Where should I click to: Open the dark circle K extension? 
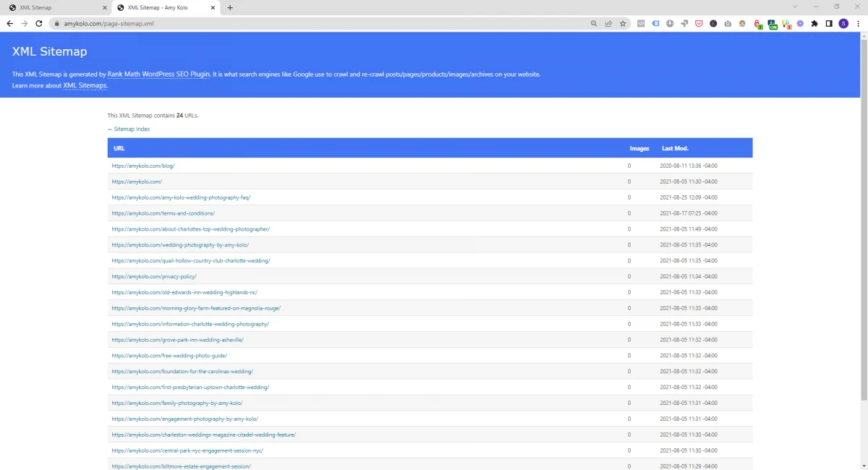[x=713, y=23]
